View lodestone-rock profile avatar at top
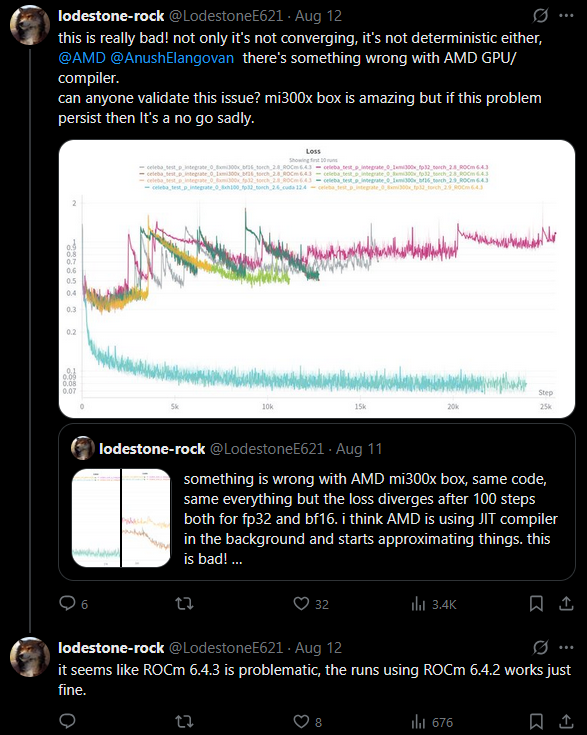Screen dimensions: 587x735 30,25
